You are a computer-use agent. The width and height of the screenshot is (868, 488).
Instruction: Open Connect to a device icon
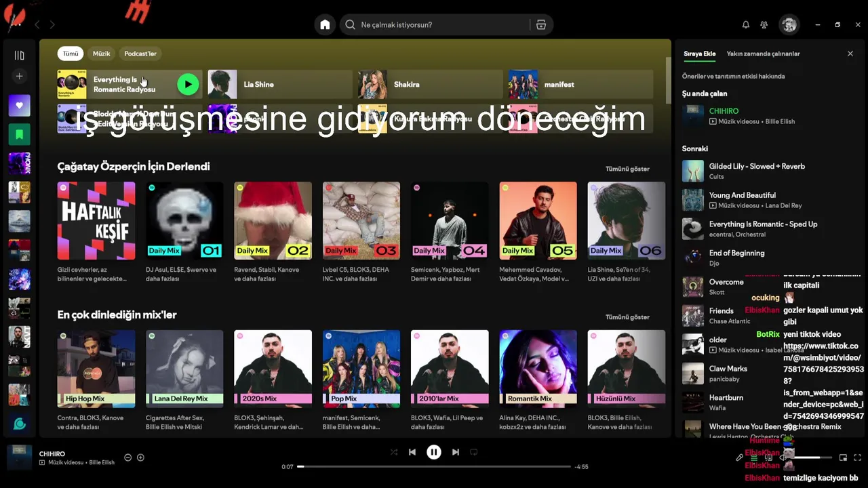click(769, 457)
